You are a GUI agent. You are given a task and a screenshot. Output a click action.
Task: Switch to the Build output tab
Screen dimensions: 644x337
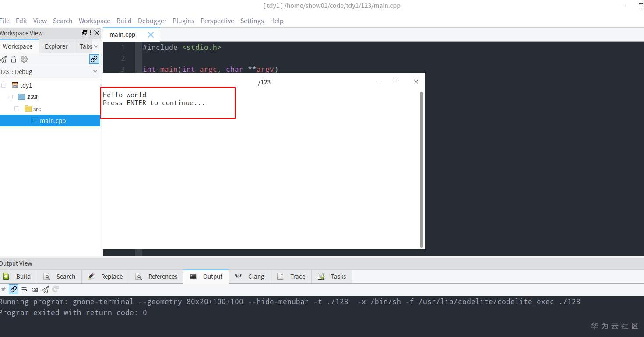pyautogui.click(x=18, y=277)
